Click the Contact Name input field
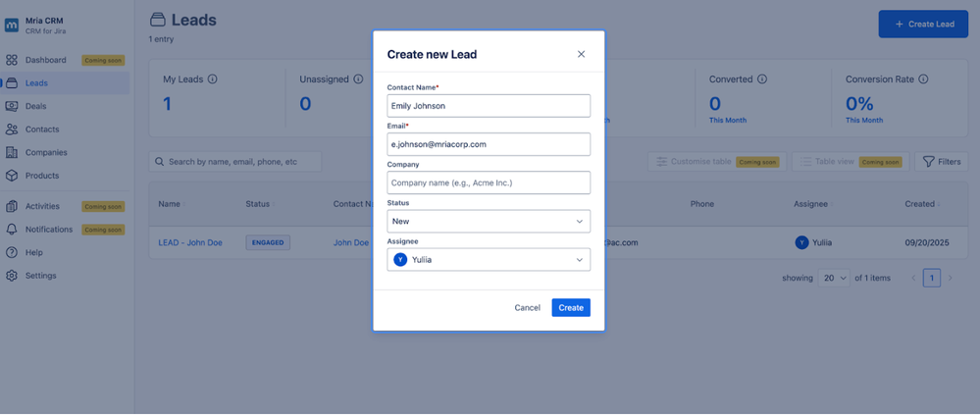980x416 pixels. 489,106
